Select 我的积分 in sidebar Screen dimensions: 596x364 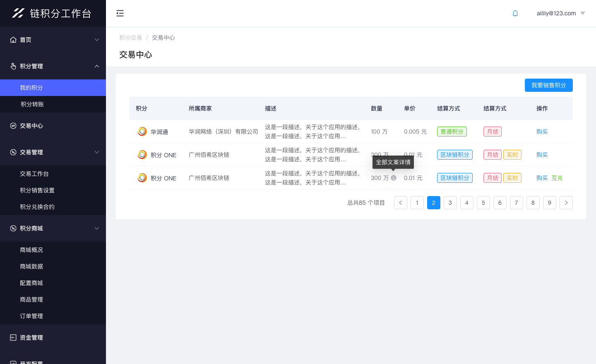(x=53, y=88)
